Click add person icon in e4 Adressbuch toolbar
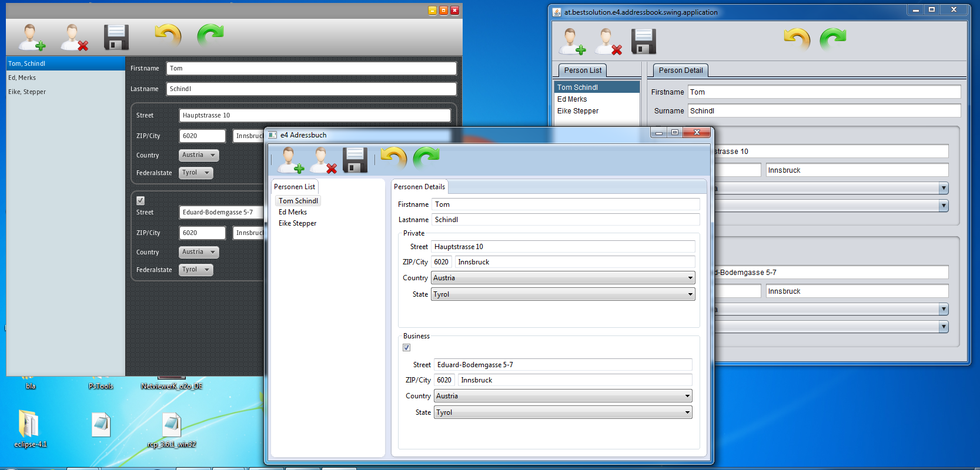Image resolution: width=980 pixels, height=470 pixels. pyautogui.click(x=290, y=160)
